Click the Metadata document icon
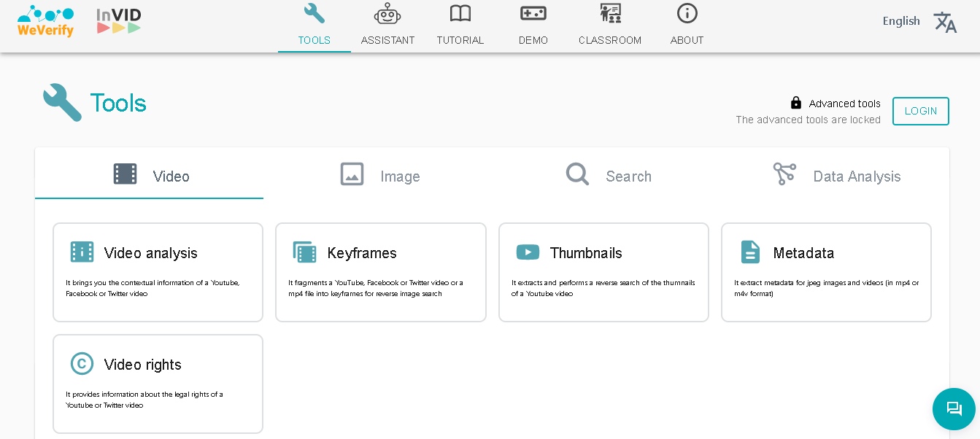 pyautogui.click(x=750, y=252)
